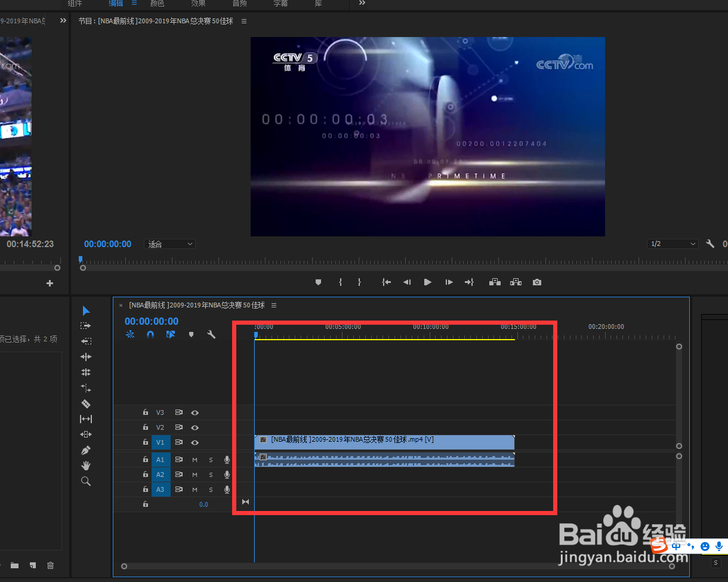Hide track V2 with eye icon
The height and width of the screenshot is (582, 728).
pos(195,427)
